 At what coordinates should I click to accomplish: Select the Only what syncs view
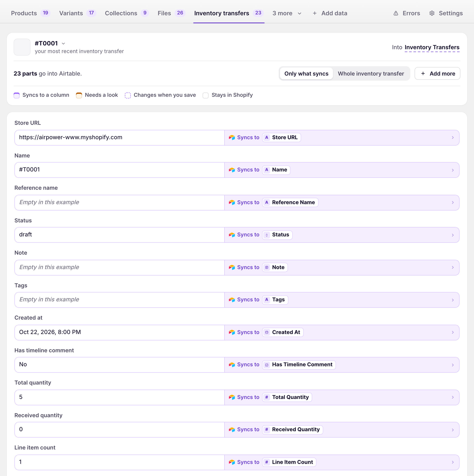pyautogui.click(x=306, y=73)
